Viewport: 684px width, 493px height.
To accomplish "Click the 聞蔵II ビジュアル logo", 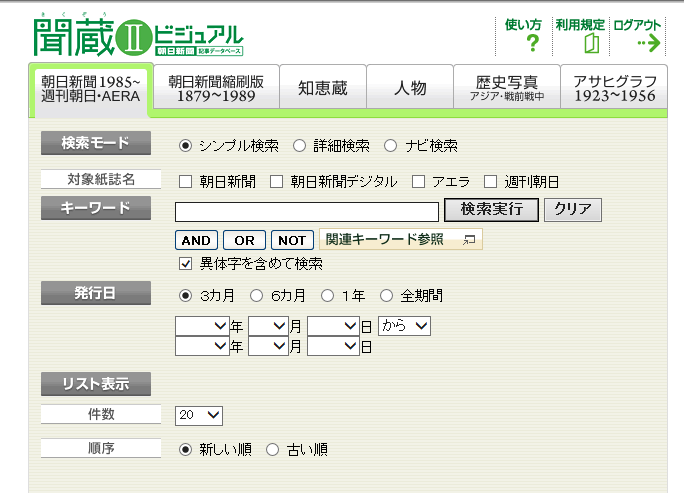I will 138,36.
